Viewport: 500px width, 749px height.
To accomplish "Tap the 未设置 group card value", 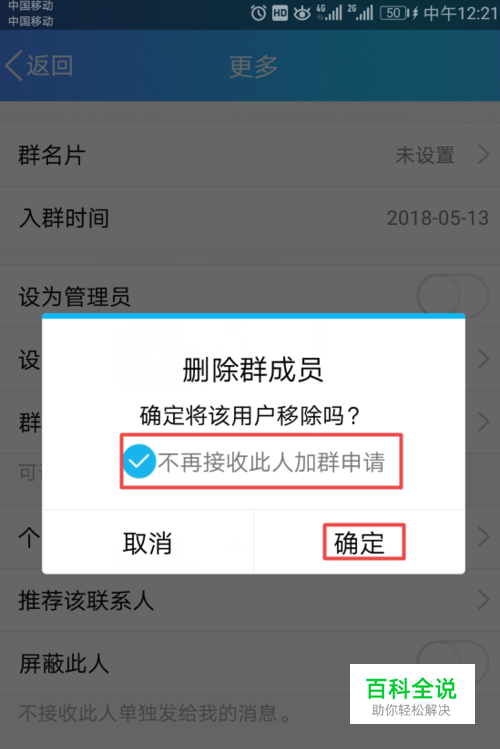I will [x=425, y=155].
